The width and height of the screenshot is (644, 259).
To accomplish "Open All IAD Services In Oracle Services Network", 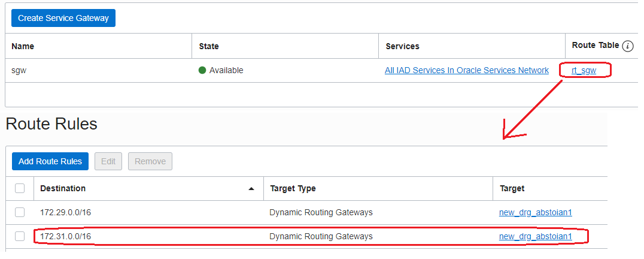I will [x=466, y=70].
